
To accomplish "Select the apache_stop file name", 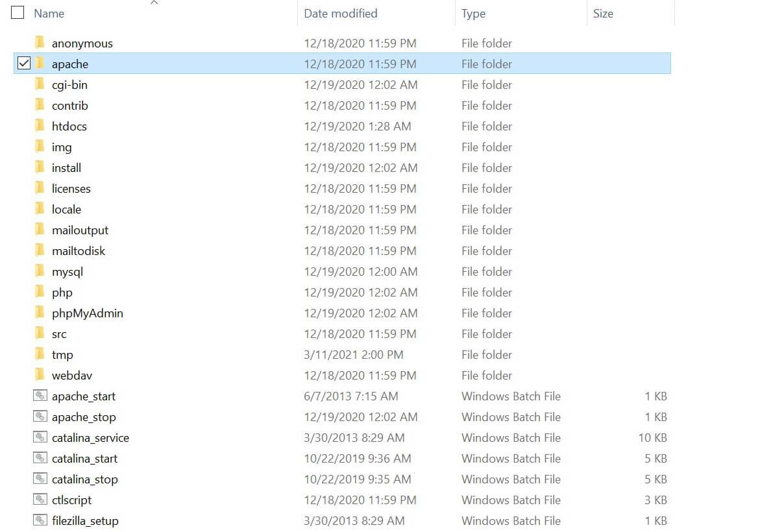I will point(84,417).
